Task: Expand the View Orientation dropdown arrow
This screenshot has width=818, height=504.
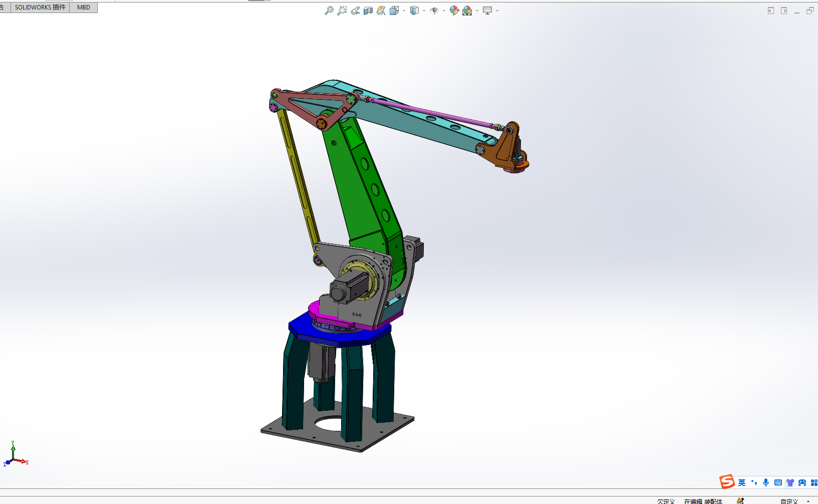Action: [x=404, y=11]
